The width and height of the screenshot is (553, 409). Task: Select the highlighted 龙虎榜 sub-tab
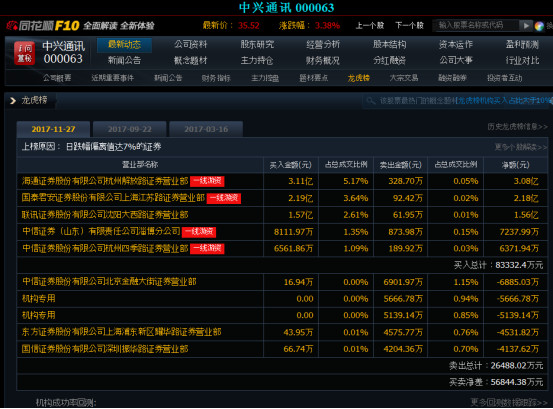click(x=359, y=78)
